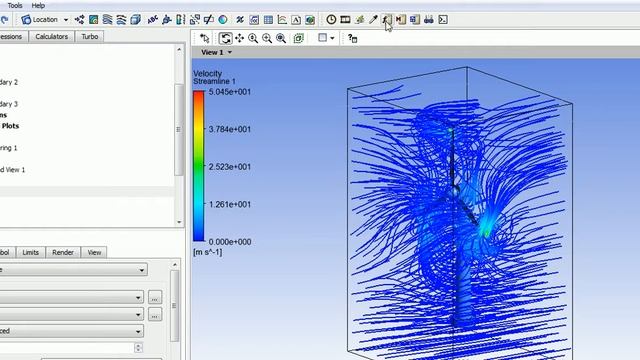Toggle highlighting in the viewer
Viewport: 640px width, 360px height.
[x=299, y=38]
